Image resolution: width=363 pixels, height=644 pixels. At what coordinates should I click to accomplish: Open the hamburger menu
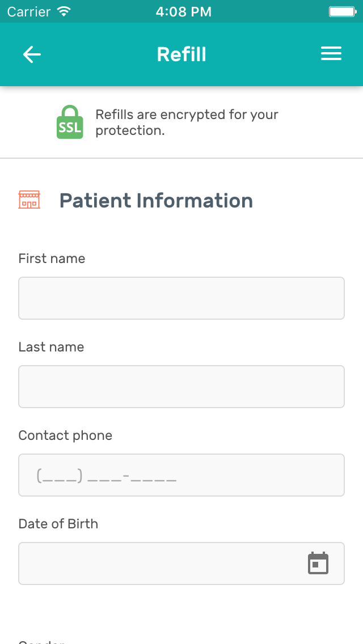pyautogui.click(x=331, y=54)
